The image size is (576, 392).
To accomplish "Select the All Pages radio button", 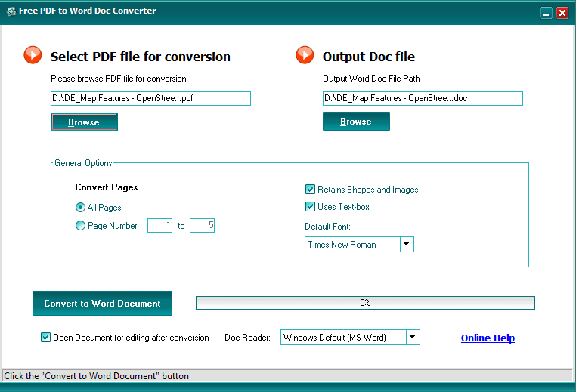I will [81, 208].
